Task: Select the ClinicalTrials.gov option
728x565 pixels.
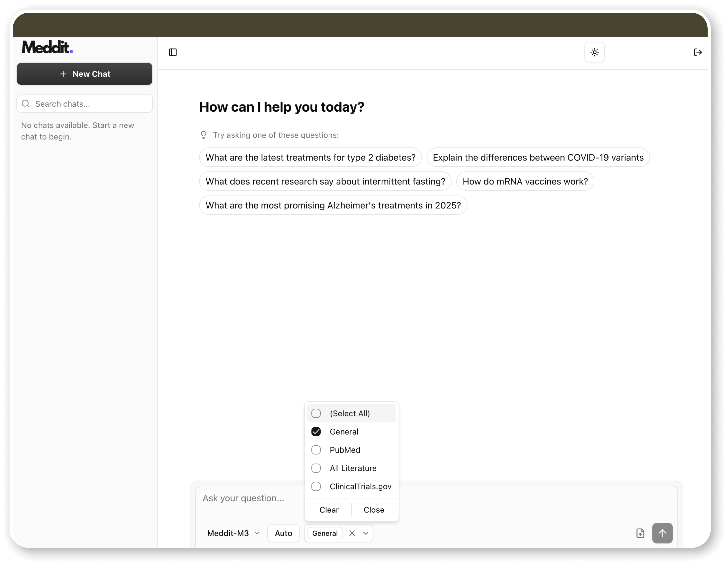Action: (360, 486)
